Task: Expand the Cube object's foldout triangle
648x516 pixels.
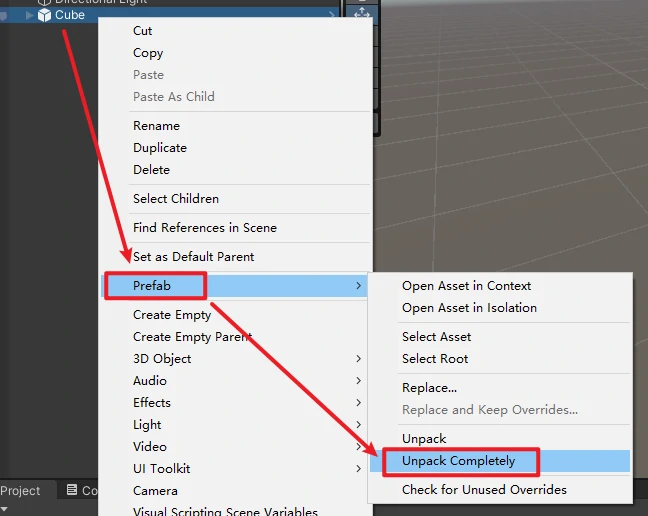Action: coord(29,15)
